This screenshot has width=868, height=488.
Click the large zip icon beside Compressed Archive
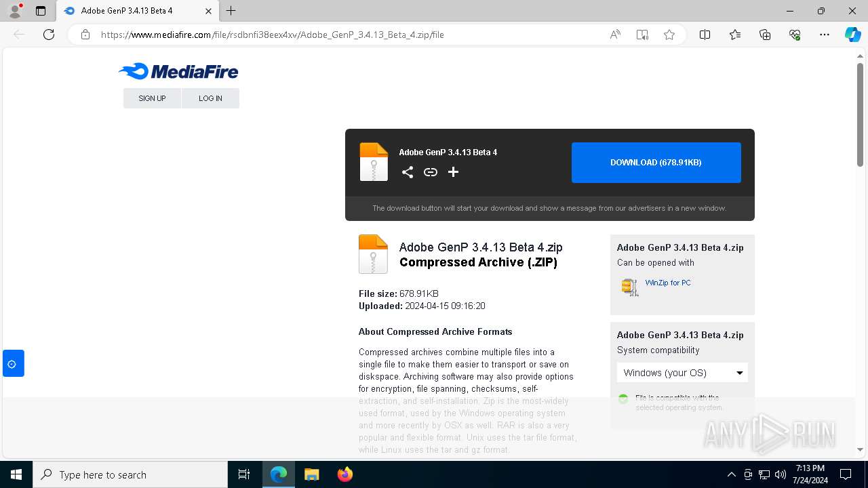click(x=373, y=254)
